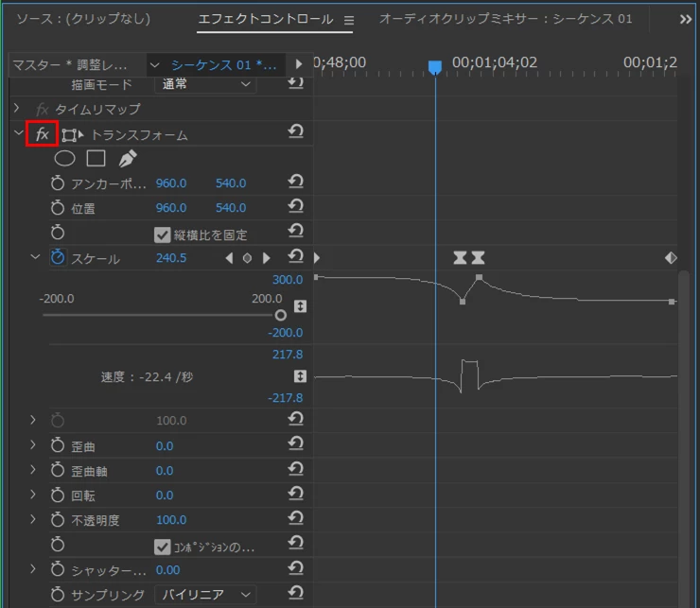Uncheck the 縦横比を固定 checkbox
The height and width of the screenshot is (608, 700).
coord(162,235)
